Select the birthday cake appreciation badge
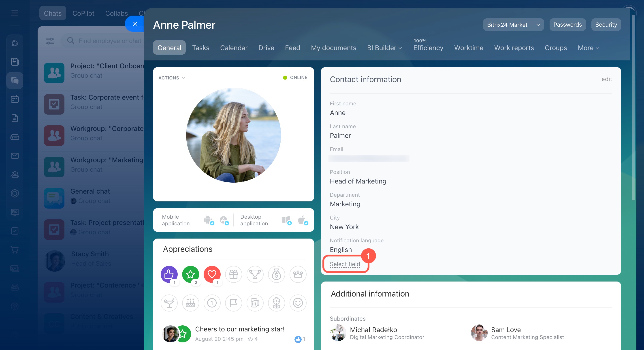The height and width of the screenshot is (350, 644). point(190,303)
